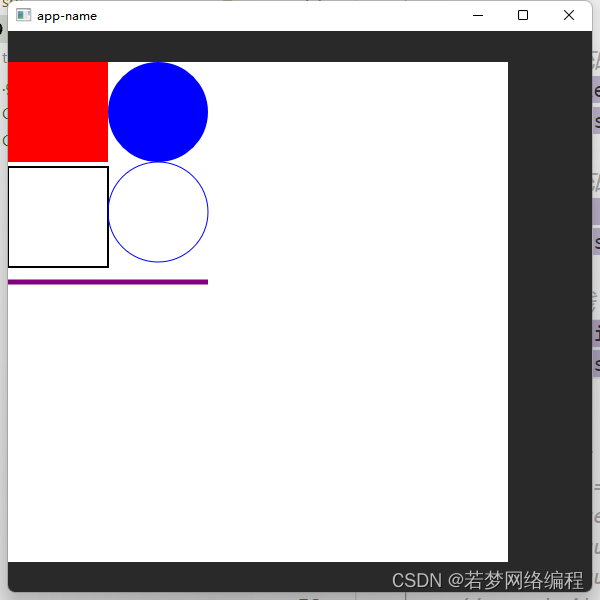This screenshot has width=600, height=600.
Task: Click the filled red square
Action: [58, 112]
